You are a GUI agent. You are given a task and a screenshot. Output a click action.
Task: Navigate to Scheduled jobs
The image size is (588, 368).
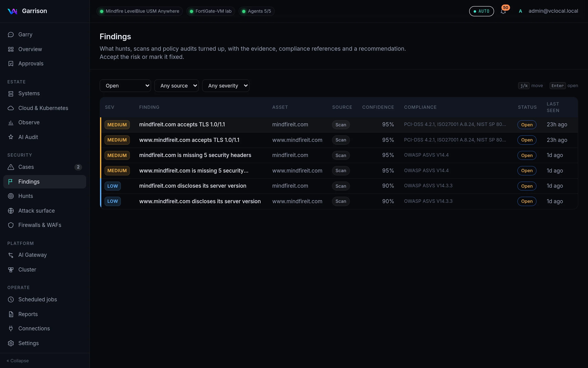[x=45, y=299]
